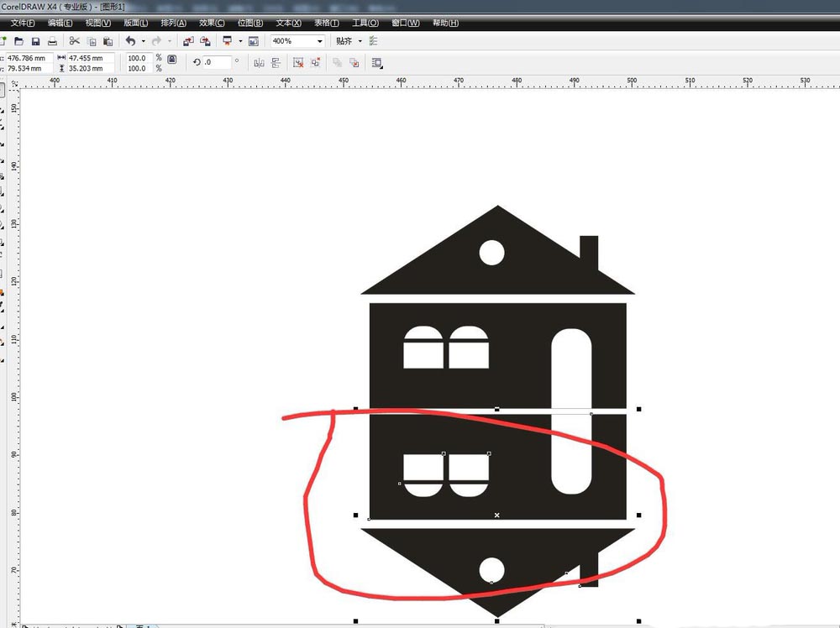Click the To Back of Layer icon
This screenshot has height=628, width=840.
(354, 63)
